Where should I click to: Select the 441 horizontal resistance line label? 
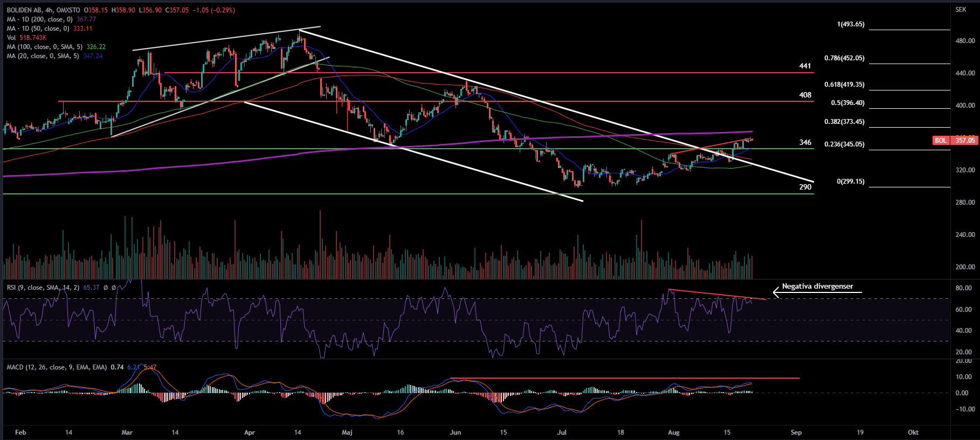click(x=805, y=66)
